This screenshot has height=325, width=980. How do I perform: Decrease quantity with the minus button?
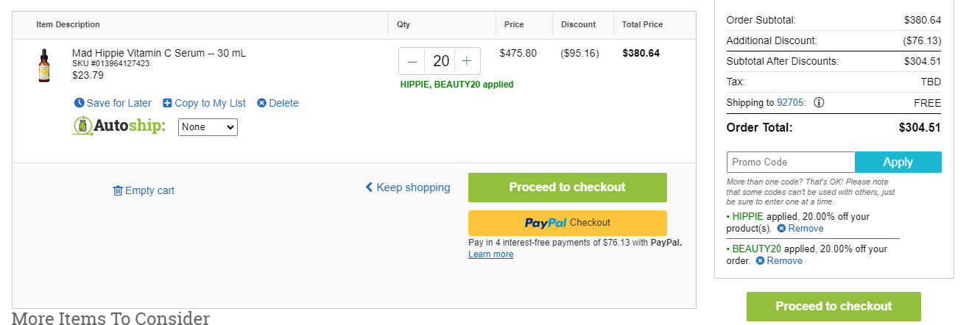click(412, 61)
